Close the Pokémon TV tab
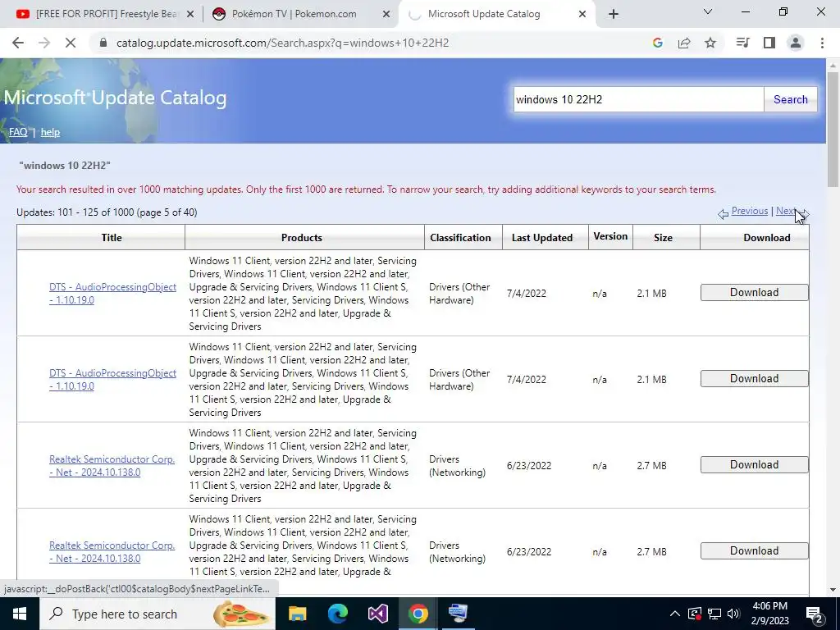Viewport: 840px width, 630px height. pyautogui.click(x=386, y=14)
